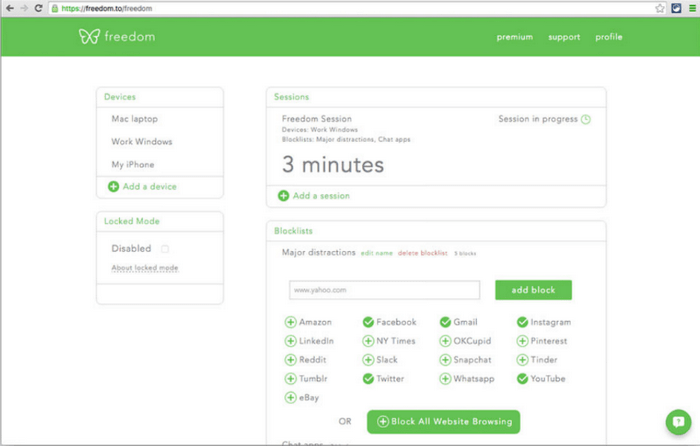
Task: Click the Freedom Session title
Action: 317,119
